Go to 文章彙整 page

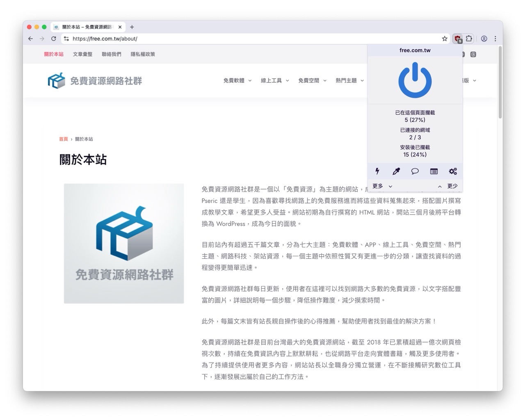click(82, 54)
